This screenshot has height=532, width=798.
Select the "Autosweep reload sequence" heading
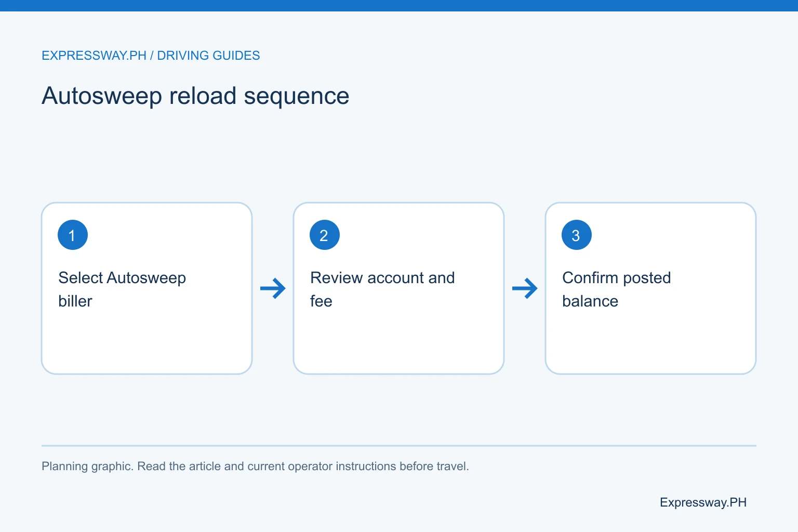click(195, 96)
